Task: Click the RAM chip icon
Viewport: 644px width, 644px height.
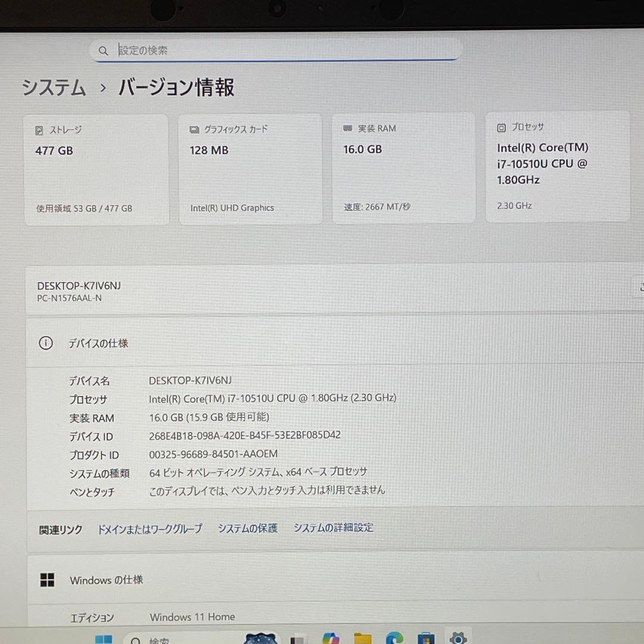Action: coord(348,129)
